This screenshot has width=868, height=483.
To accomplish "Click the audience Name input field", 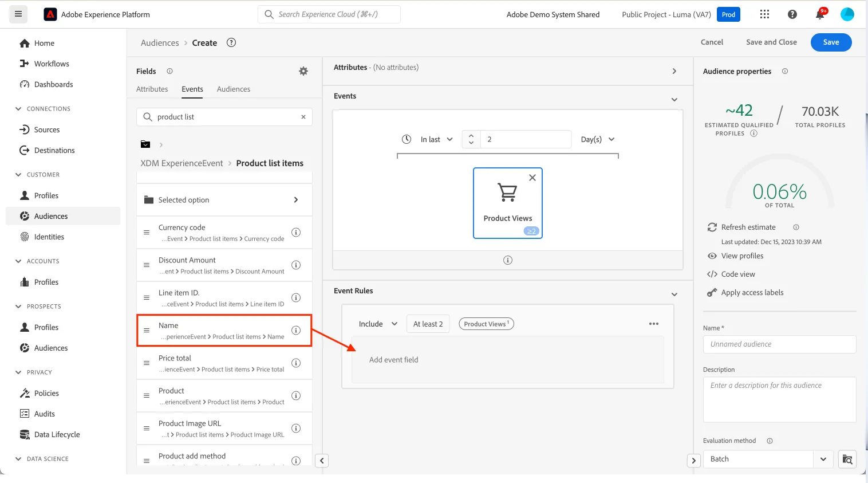I will (x=779, y=344).
